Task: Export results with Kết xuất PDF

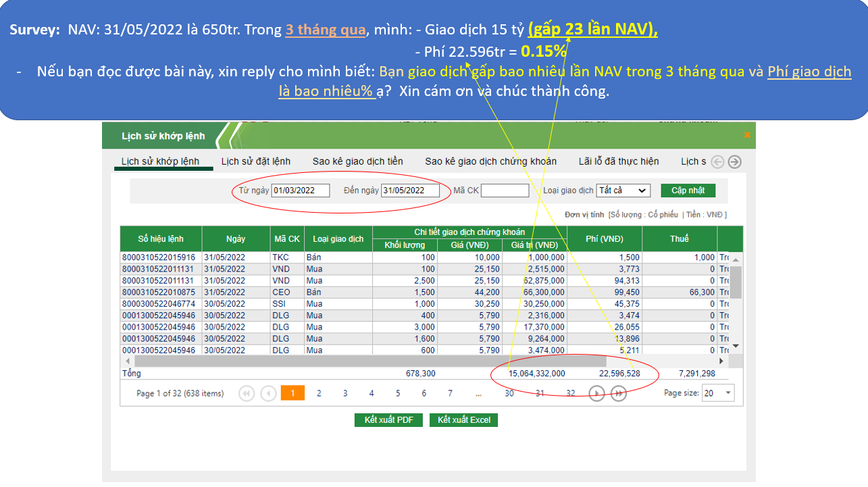Action: [388, 420]
